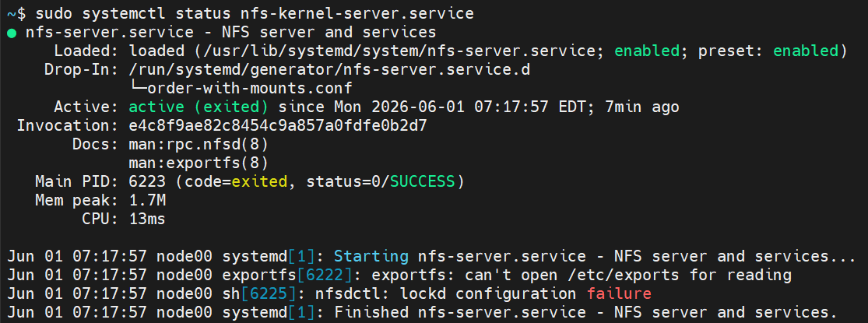Image resolution: width=868 pixels, height=323 pixels.
Task: Click the Mem peak value 1.7M
Action: point(147,200)
